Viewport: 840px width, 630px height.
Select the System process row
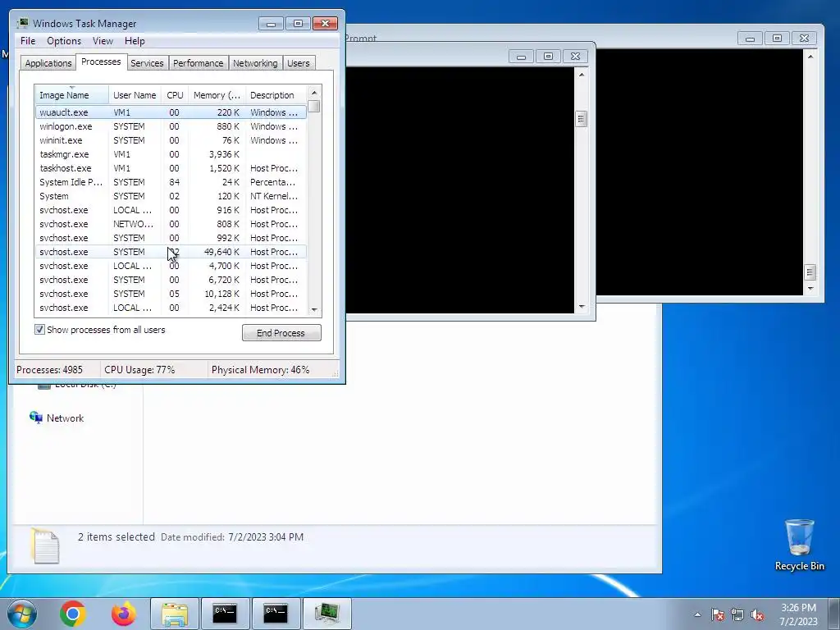click(x=171, y=196)
